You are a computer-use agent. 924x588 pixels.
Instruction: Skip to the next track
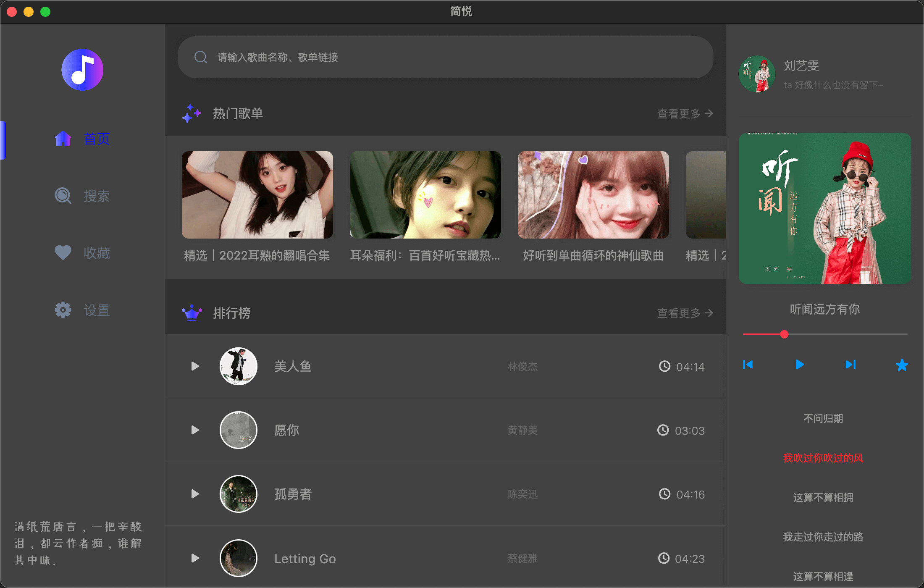850,365
